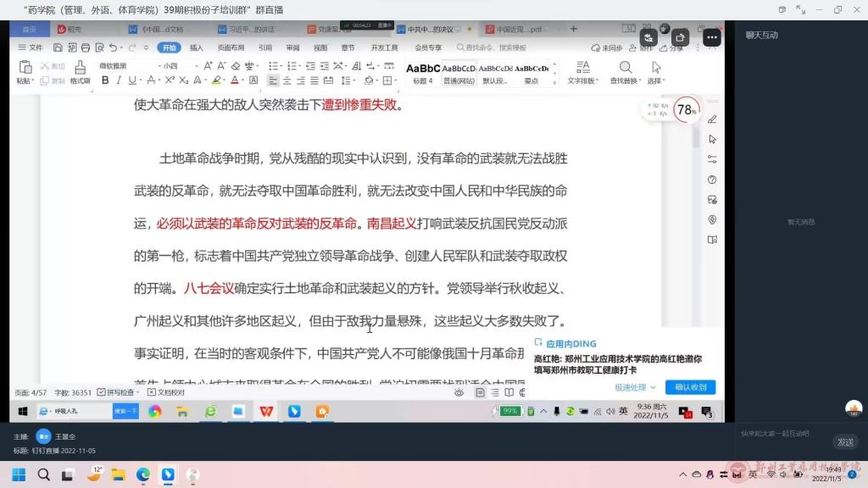The image size is (868, 488).
Task: Click the WPS icon in shared taskbar
Action: pyautogui.click(x=266, y=411)
